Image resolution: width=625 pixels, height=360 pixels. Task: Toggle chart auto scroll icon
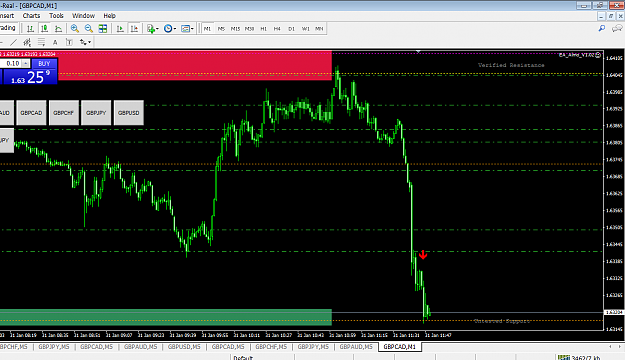(120, 29)
